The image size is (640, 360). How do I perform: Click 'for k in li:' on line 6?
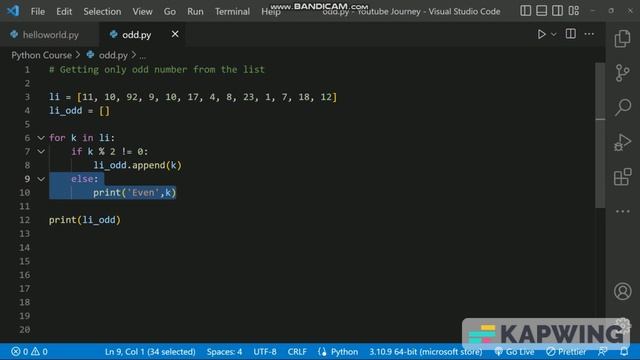tap(82, 138)
